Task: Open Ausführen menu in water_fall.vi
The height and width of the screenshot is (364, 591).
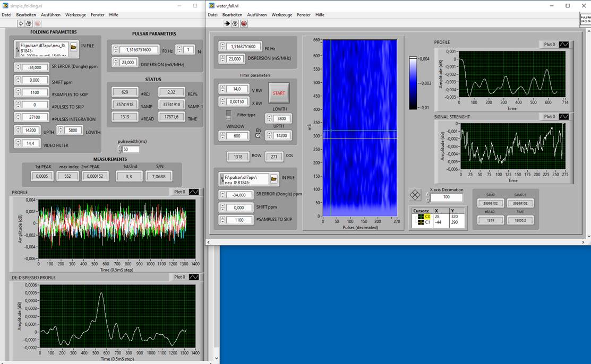Action: tap(256, 15)
